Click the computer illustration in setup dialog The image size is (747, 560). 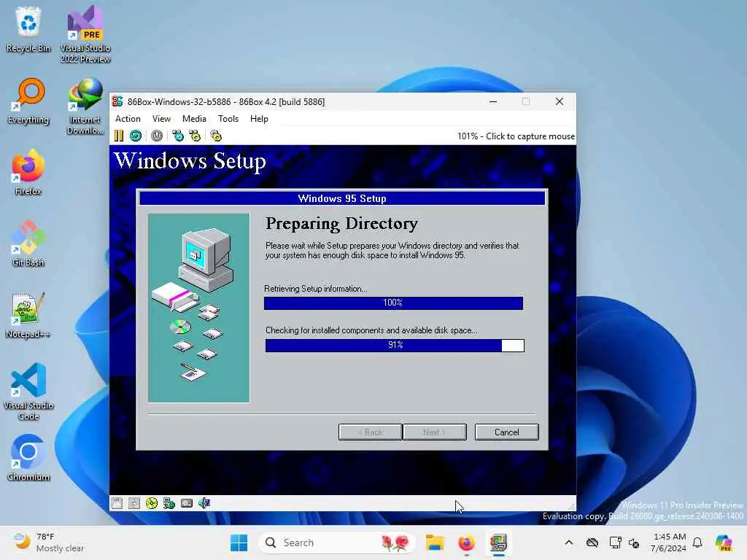coord(198,308)
